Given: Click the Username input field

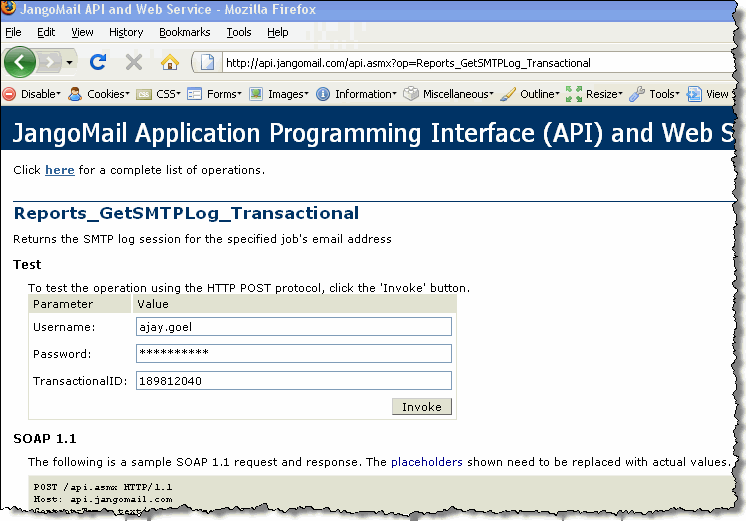Looking at the screenshot, I should (x=294, y=327).
